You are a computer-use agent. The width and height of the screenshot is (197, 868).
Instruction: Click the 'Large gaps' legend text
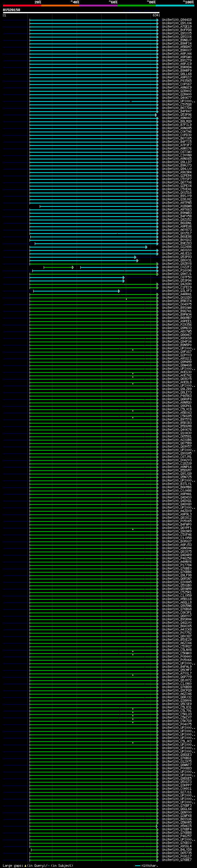pos(13,866)
